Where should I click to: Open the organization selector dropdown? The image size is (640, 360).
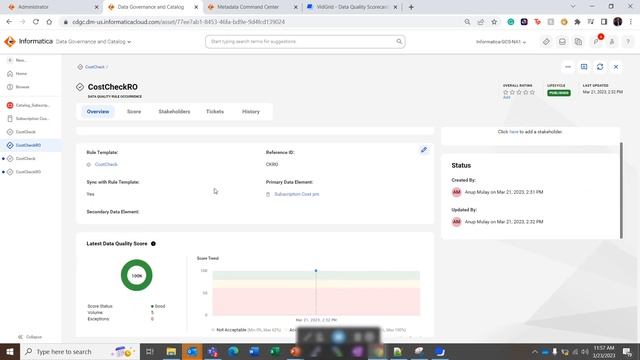501,42
